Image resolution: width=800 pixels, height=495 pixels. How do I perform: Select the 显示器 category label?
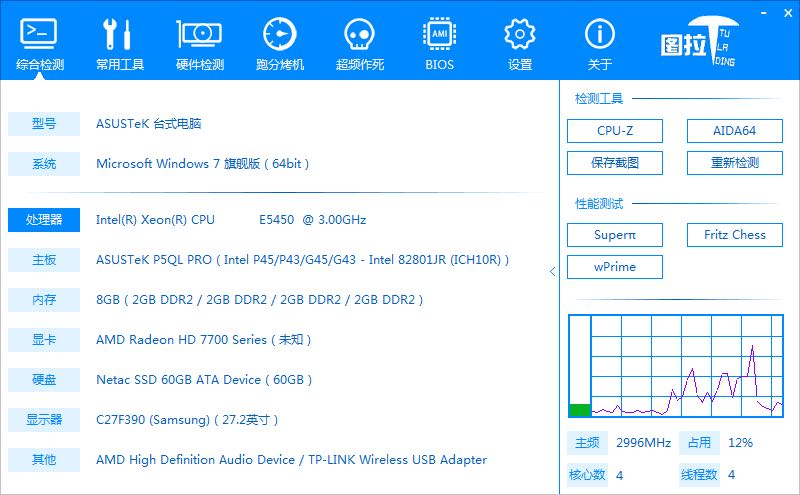tap(44, 420)
